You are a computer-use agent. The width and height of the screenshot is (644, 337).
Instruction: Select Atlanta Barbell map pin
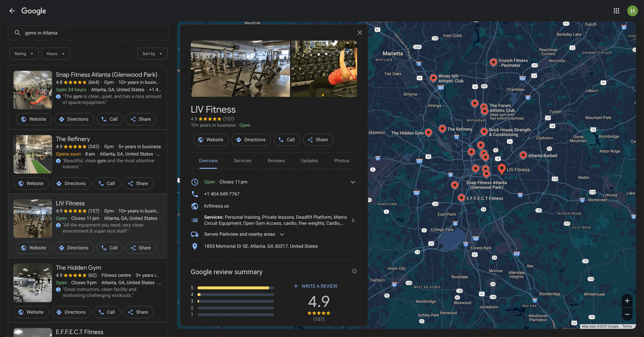[523, 155]
